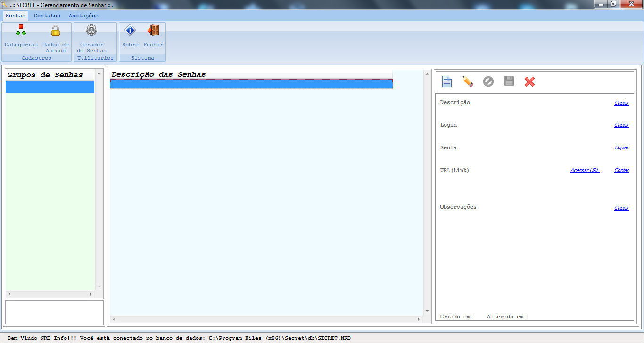Click the Alterado em label

(x=506, y=317)
